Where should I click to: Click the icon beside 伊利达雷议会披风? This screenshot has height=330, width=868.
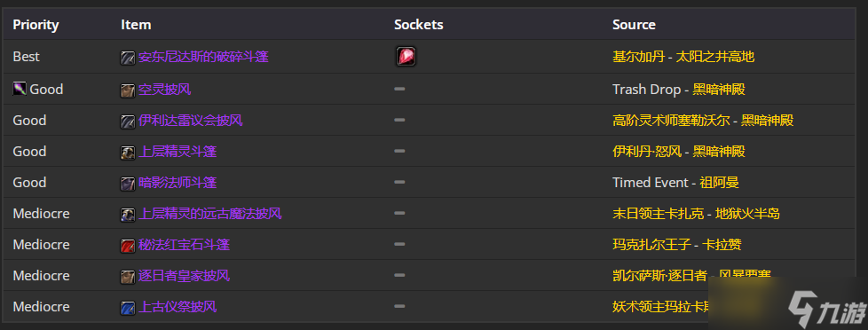(x=128, y=122)
